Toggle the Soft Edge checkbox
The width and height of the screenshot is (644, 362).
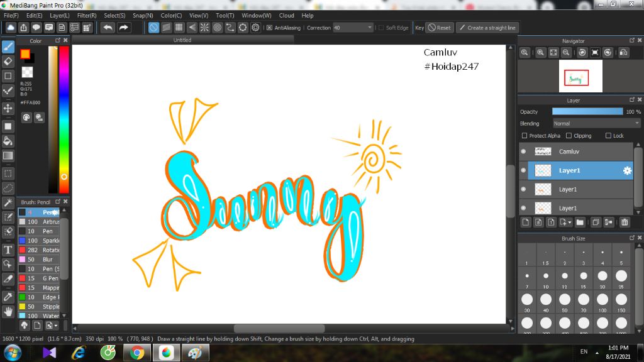[x=381, y=28]
